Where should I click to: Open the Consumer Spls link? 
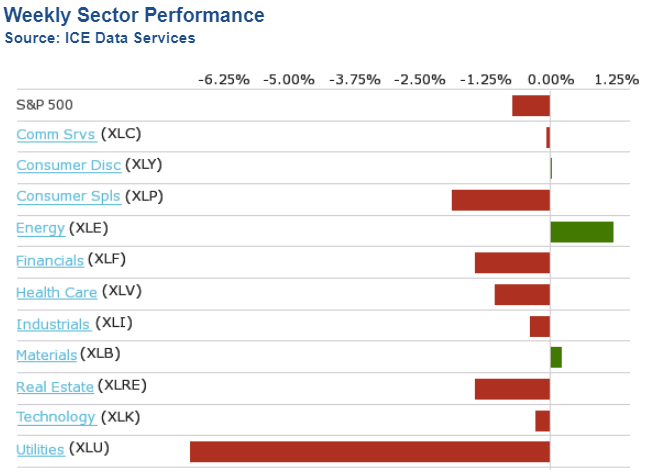(x=68, y=196)
